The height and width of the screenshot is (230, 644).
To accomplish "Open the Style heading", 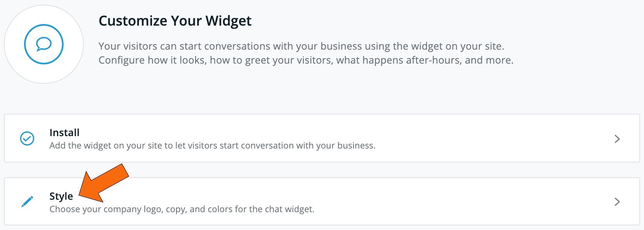I will (61, 196).
